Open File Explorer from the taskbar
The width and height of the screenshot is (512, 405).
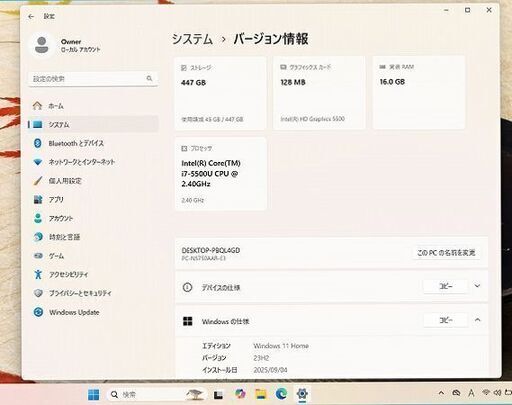[x=261, y=394]
